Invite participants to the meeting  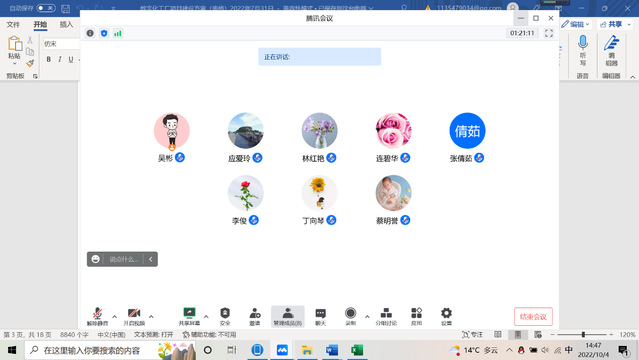tap(255, 316)
